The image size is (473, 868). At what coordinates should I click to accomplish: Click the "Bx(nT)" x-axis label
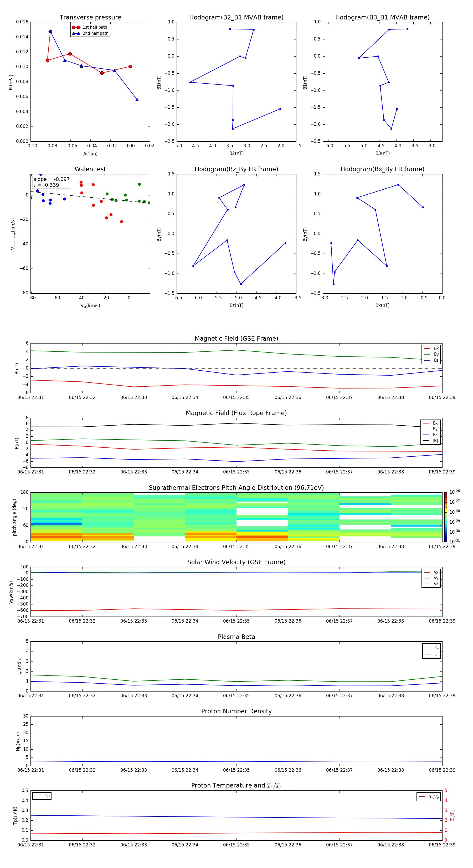[382, 305]
